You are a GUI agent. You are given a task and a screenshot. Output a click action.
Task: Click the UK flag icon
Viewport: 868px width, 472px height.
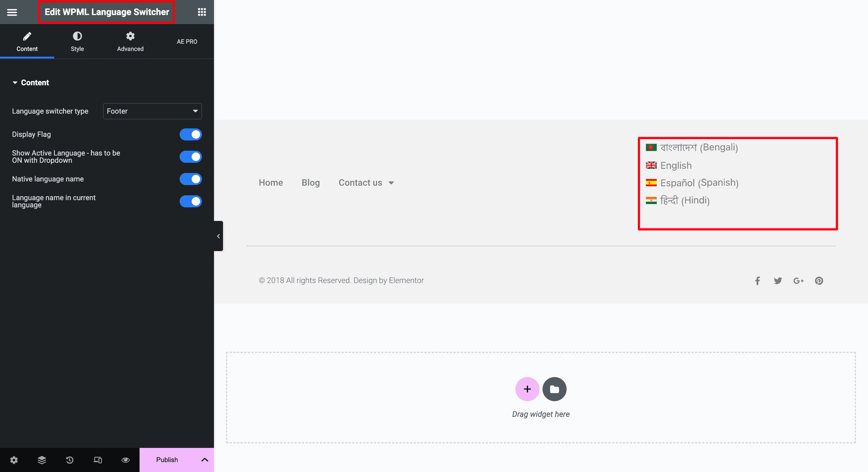(x=651, y=165)
